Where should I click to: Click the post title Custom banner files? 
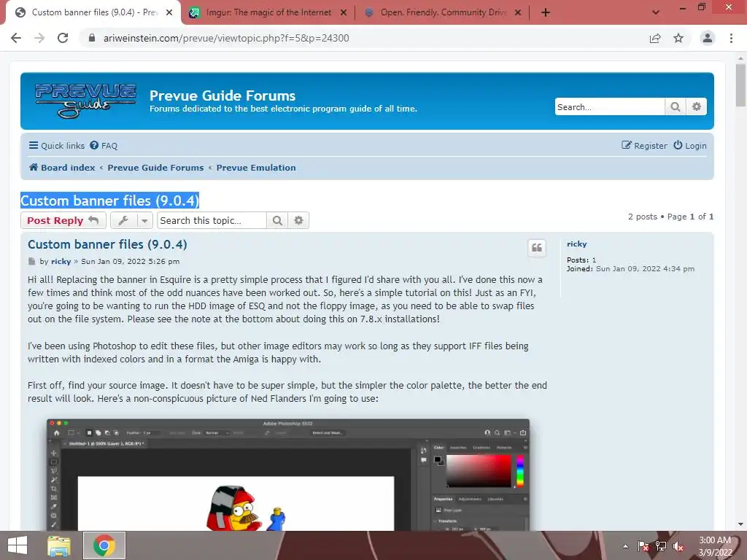(x=107, y=244)
